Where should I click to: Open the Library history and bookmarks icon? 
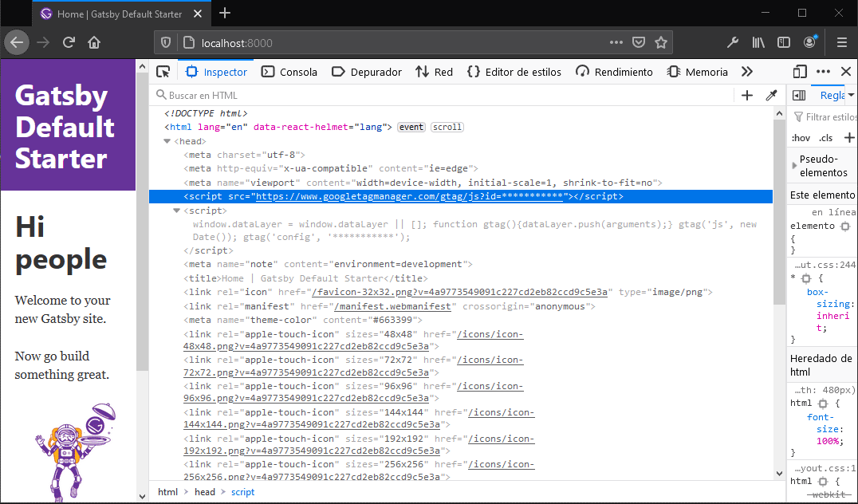(758, 43)
